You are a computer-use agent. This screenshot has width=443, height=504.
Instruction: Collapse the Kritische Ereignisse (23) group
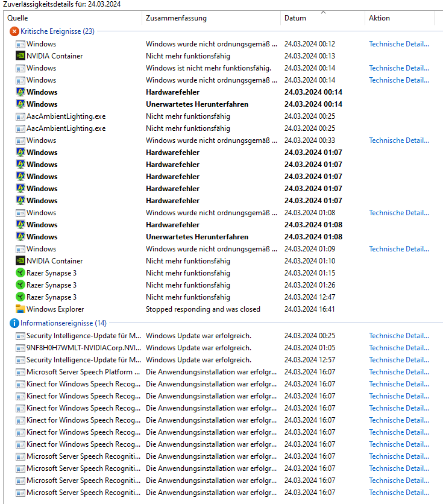coord(57,31)
